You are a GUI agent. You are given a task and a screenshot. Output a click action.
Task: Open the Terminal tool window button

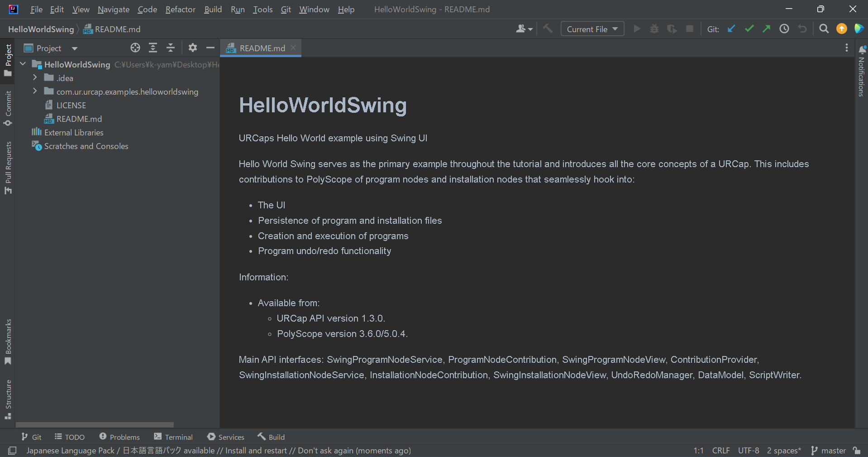[x=173, y=437]
